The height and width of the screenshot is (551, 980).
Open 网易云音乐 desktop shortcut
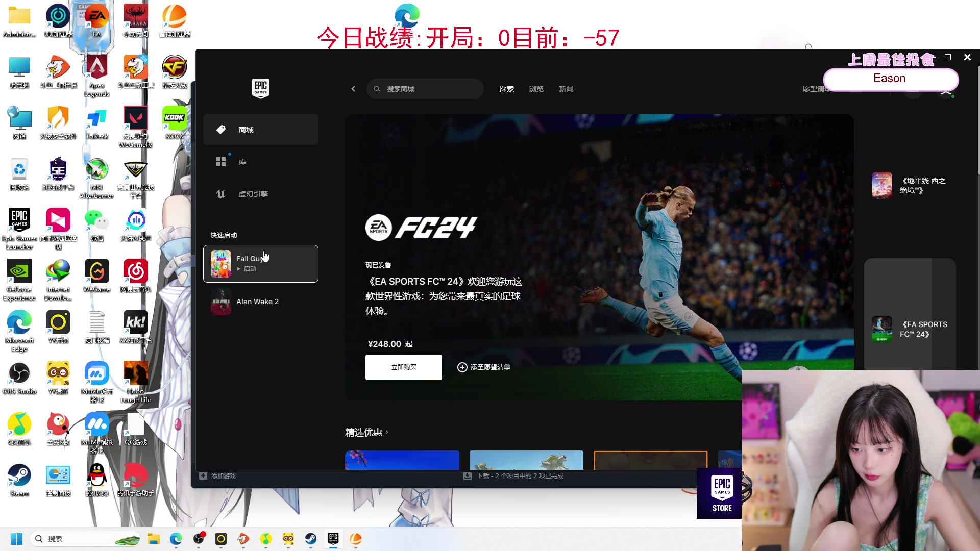tap(136, 277)
